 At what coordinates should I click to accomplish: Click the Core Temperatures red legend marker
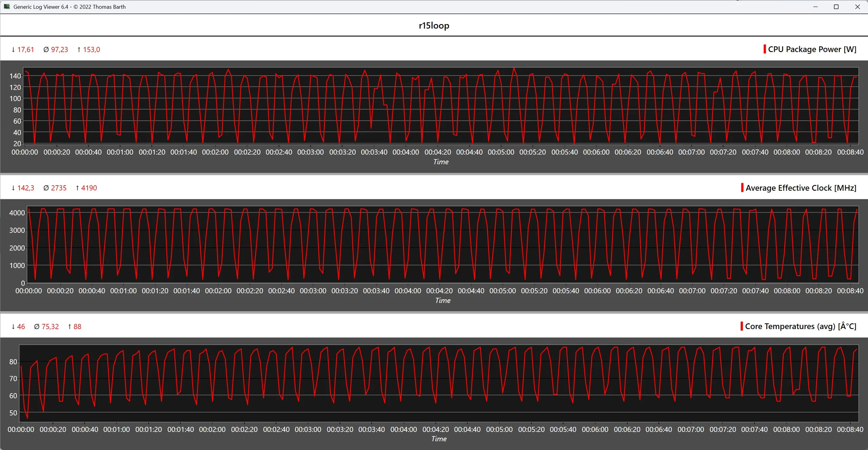coord(742,326)
